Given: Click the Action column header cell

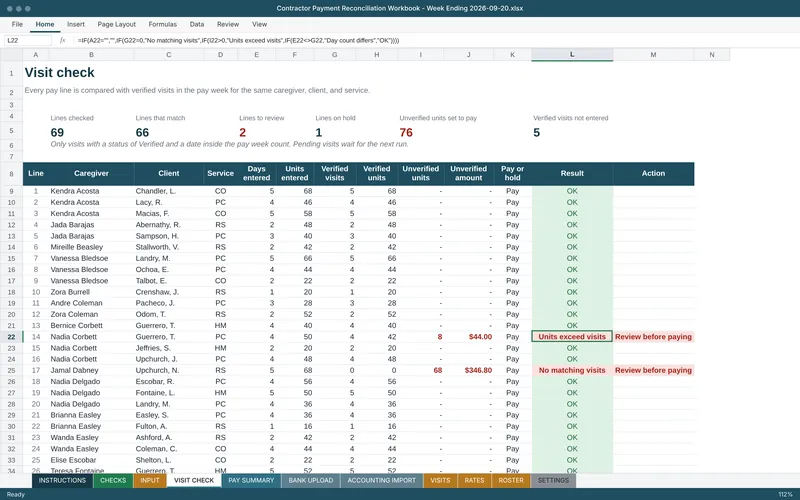Looking at the screenshot, I should [x=653, y=173].
